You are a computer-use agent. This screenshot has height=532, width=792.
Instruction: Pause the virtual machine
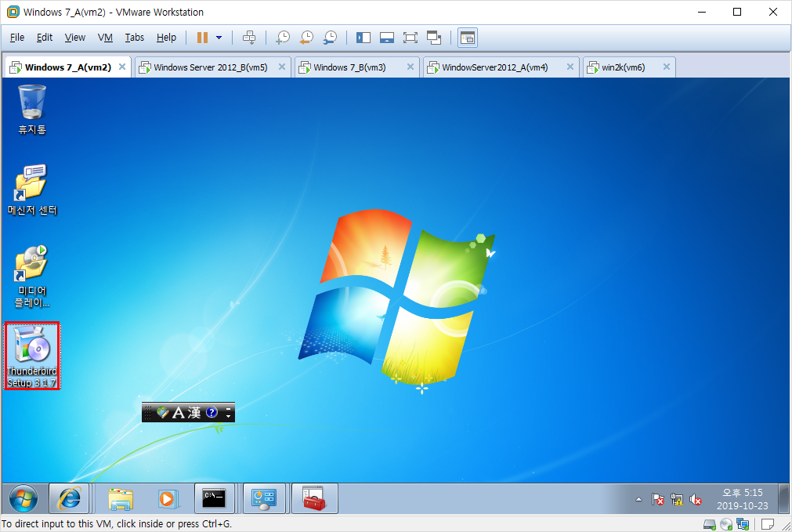(203, 38)
